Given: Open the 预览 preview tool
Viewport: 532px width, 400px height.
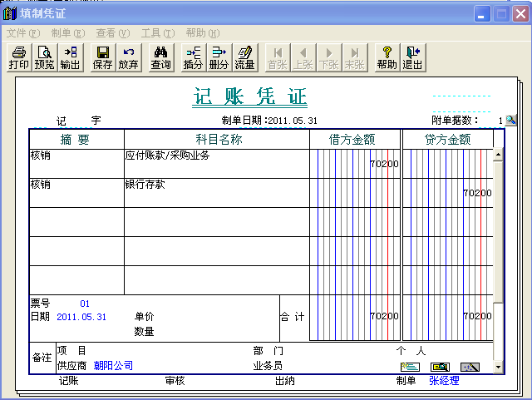Looking at the screenshot, I should tap(44, 57).
